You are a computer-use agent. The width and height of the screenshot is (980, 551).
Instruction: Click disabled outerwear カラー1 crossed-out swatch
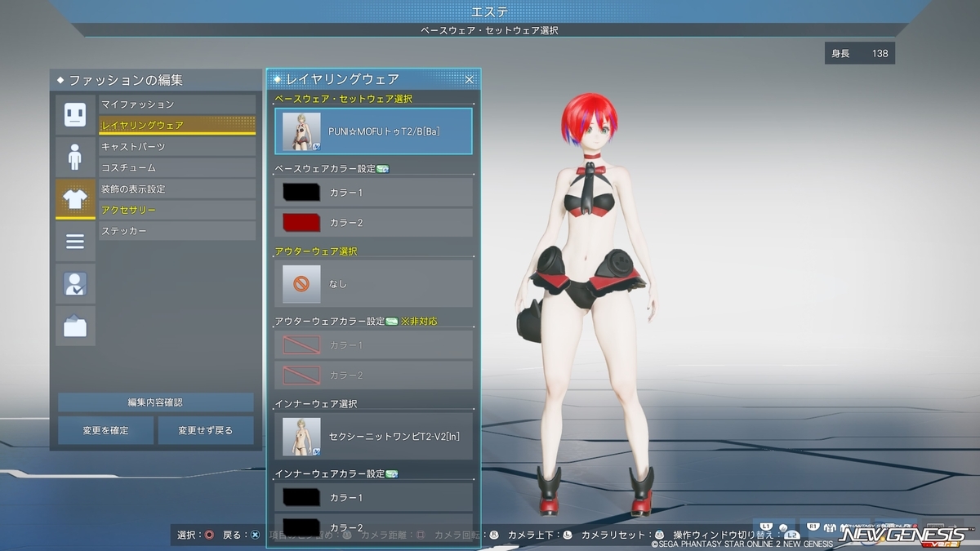click(x=301, y=345)
